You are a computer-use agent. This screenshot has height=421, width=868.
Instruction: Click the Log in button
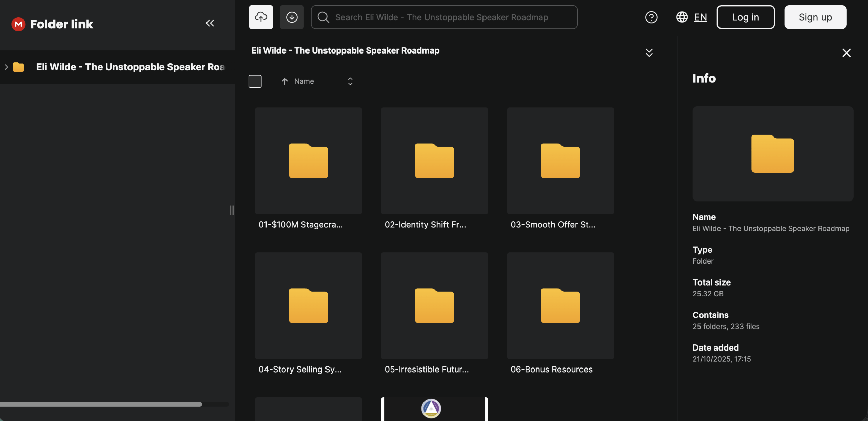[745, 17]
